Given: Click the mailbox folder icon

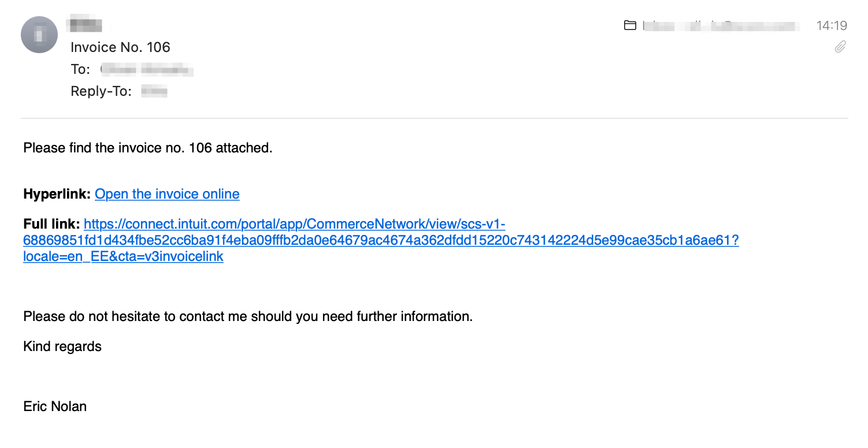Looking at the screenshot, I should [x=630, y=25].
